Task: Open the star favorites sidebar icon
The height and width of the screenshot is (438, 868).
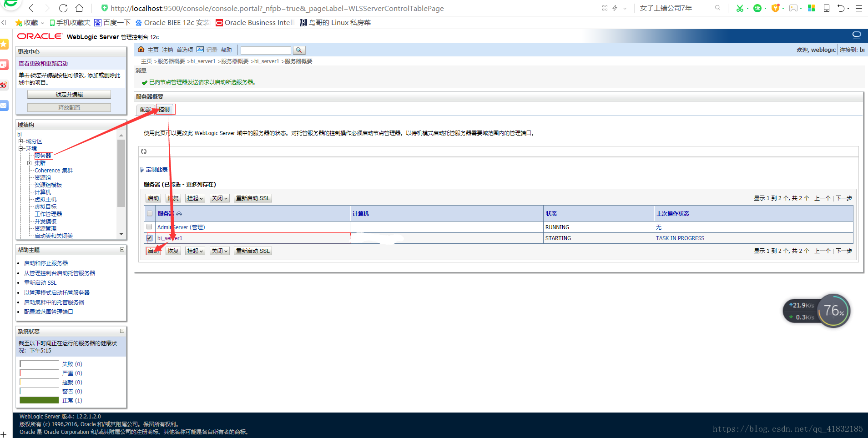Action: coord(4,44)
